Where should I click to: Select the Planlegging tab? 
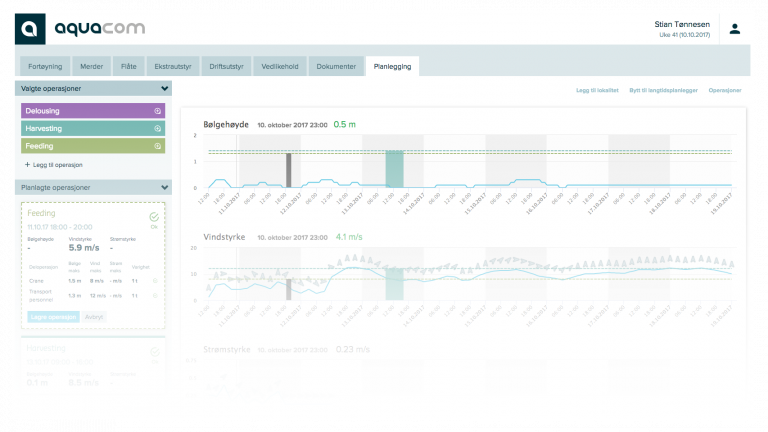(x=392, y=67)
